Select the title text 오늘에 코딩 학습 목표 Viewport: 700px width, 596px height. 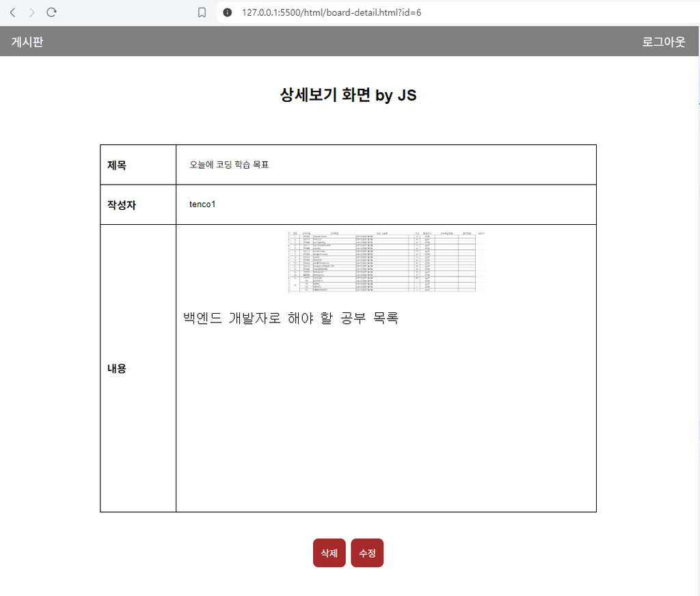(229, 165)
